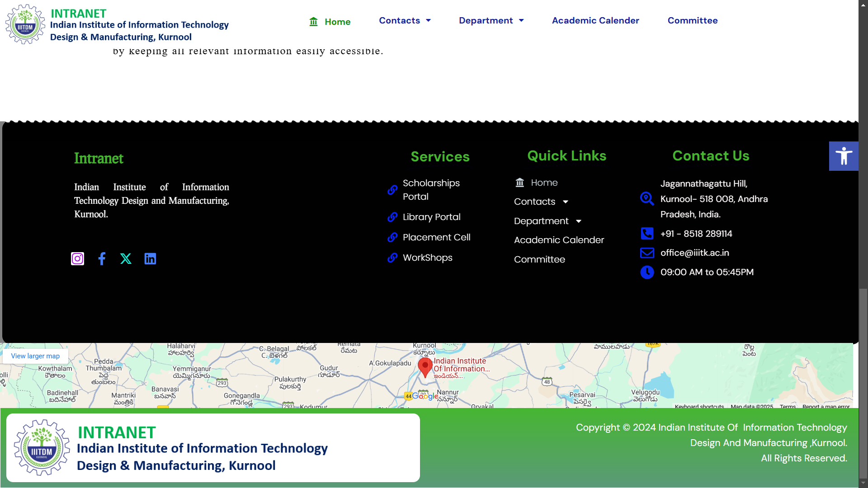Open the Placement Cell service link

tap(436, 238)
